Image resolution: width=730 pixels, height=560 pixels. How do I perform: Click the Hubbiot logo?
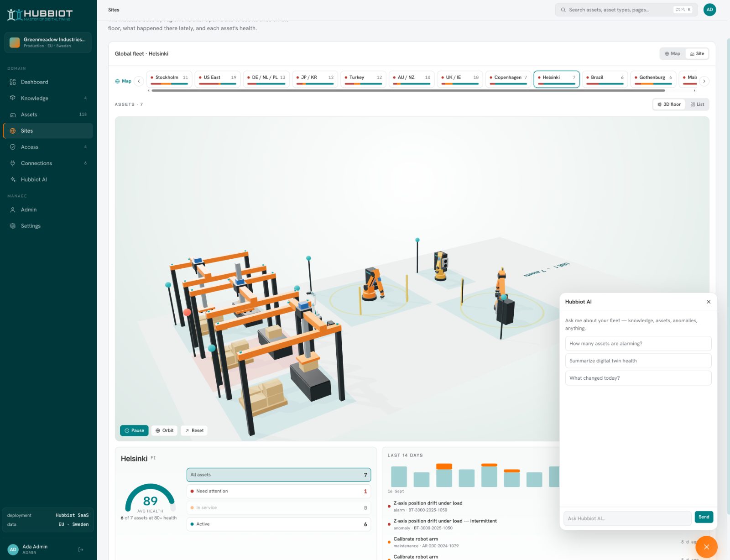tap(40, 15)
